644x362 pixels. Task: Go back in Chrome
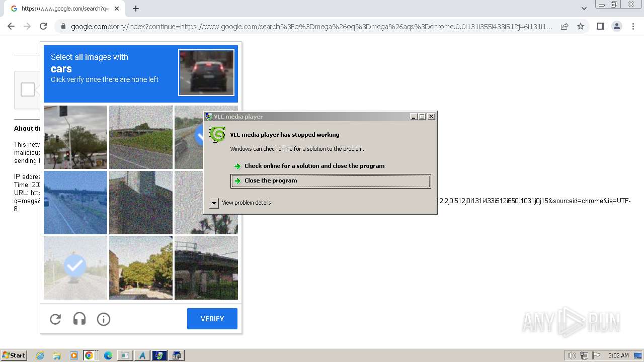click(11, 26)
